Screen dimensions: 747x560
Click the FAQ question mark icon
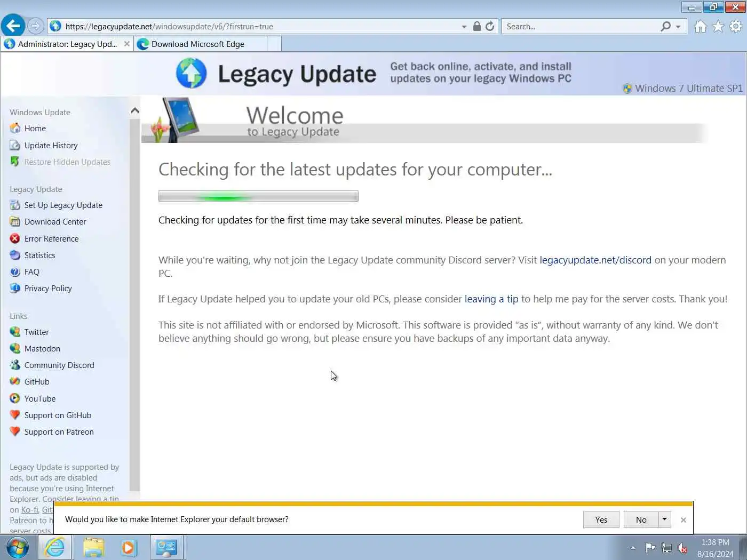tap(15, 271)
